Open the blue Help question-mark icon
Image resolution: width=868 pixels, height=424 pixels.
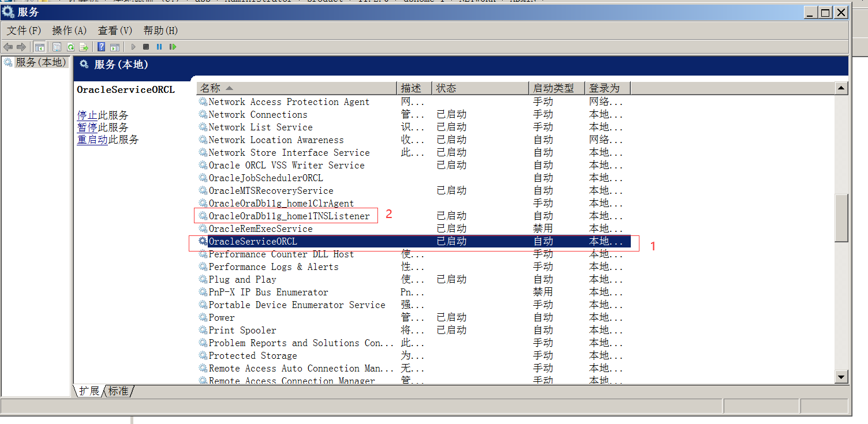point(101,47)
